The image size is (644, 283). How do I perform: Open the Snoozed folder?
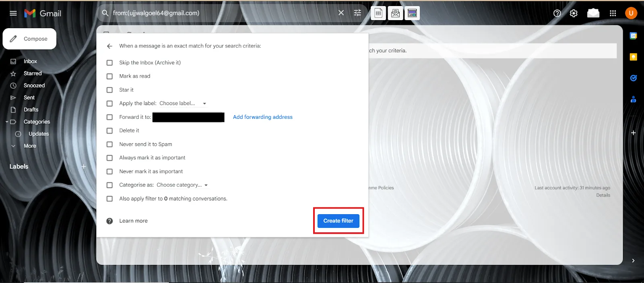point(34,85)
